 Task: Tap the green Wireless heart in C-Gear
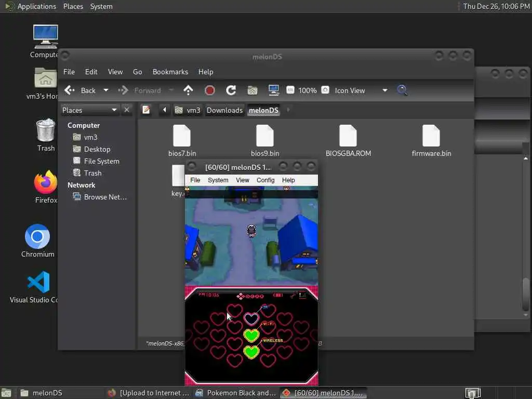(251, 352)
